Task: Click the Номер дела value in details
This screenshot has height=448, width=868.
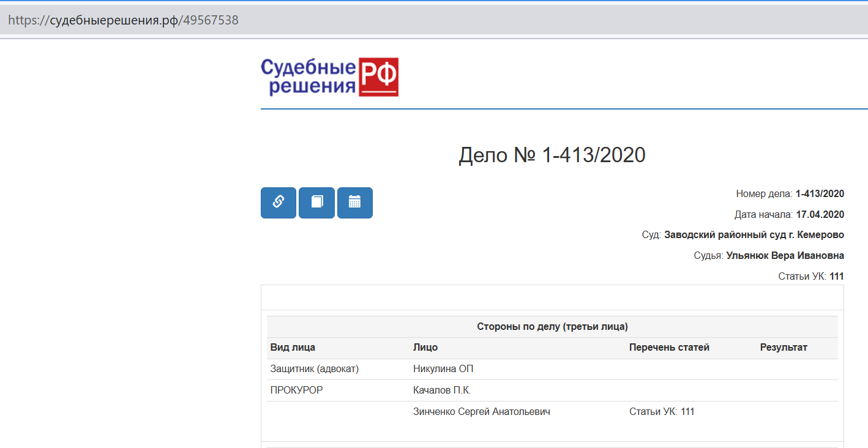Action: 820,194
